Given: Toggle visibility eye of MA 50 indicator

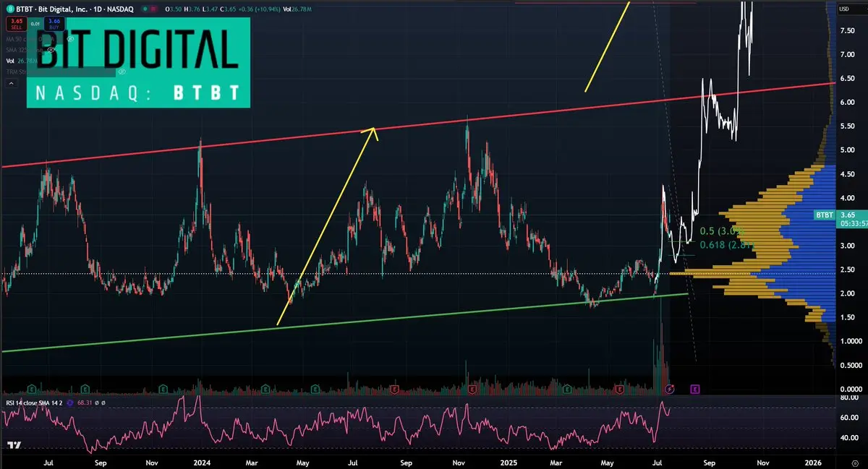Looking at the screenshot, I should coord(70,39).
